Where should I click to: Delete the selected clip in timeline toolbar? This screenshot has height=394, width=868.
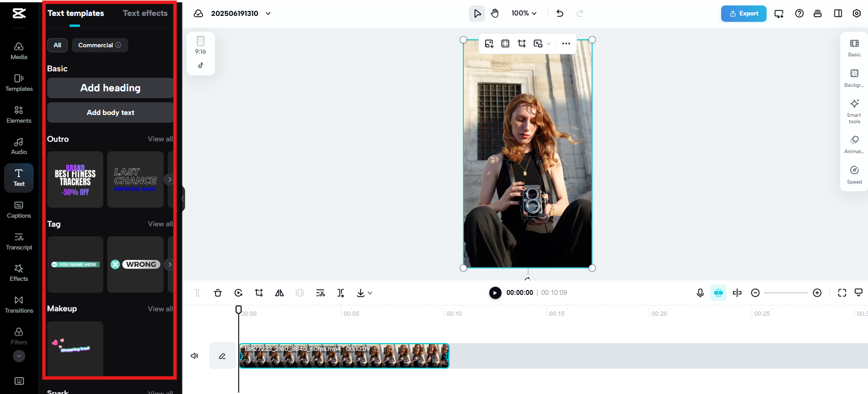[218, 293]
